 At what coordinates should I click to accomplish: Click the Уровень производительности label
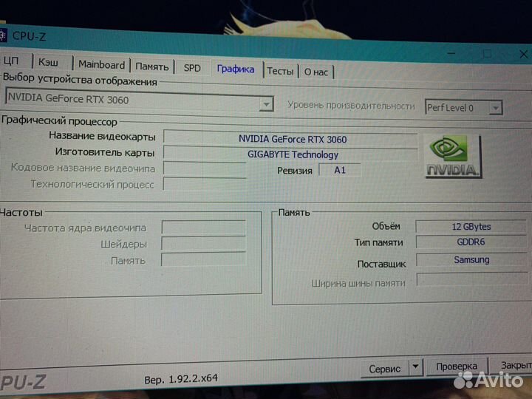click(x=351, y=106)
